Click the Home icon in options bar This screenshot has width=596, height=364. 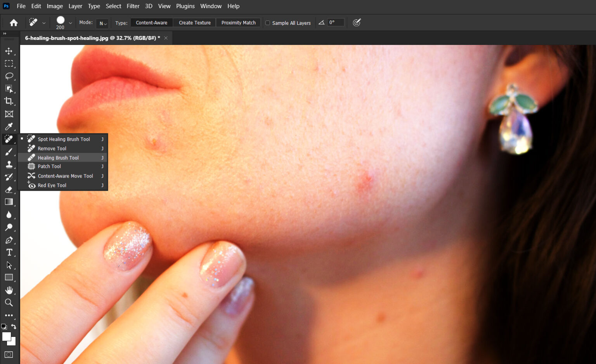click(x=14, y=23)
